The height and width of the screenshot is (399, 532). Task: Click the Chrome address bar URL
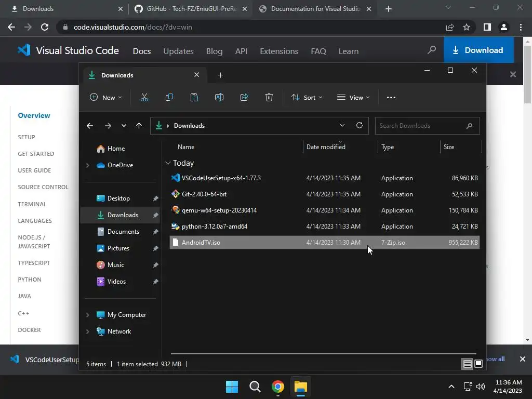coord(132,27)
